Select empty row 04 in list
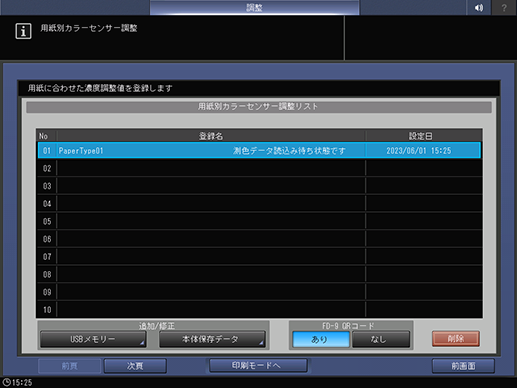The width and height of the screenshot is (517, 388). (259, 204)
